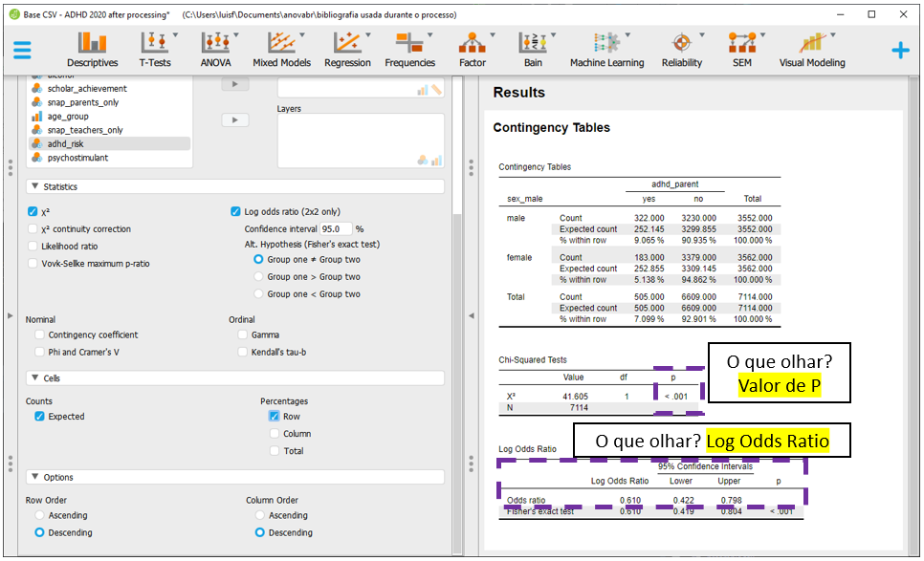Viewport: 924px width, 561px height.
Task: Select Group one > Group two hypothesis
Action: pos(258,277)
